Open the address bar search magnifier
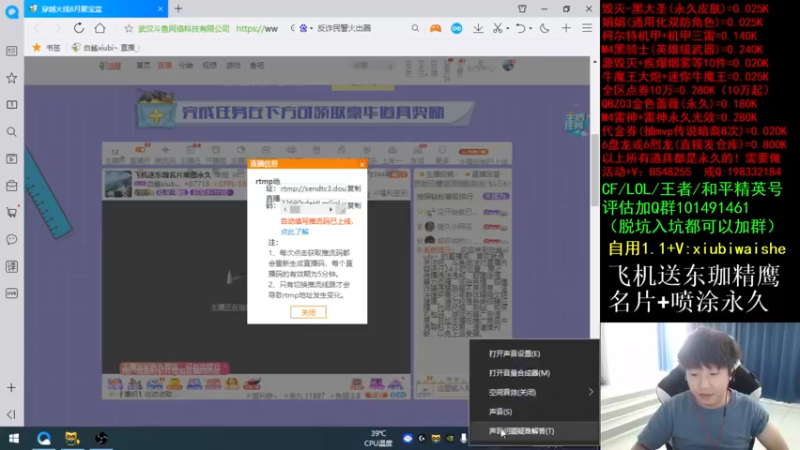Viewport: 800px width, 450px height. [x=415, y=29]
